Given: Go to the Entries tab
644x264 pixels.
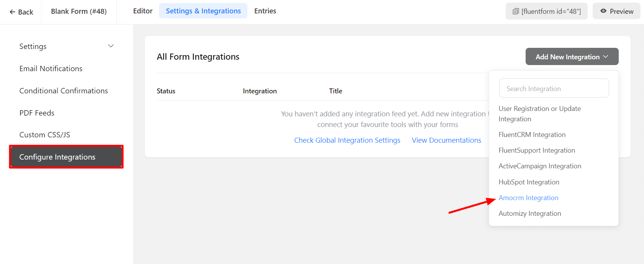Looking at the screenshot, I should click(x=265, y=11).
